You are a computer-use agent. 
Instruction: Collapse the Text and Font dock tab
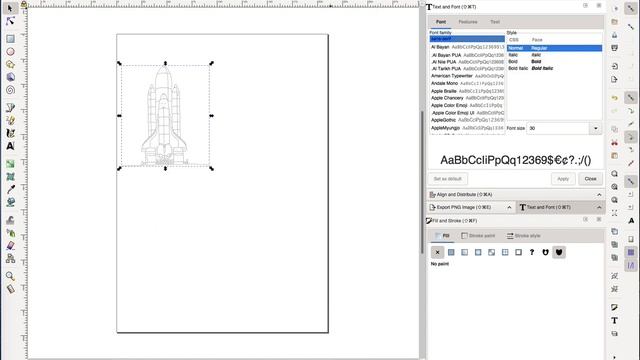click(599, 207)
